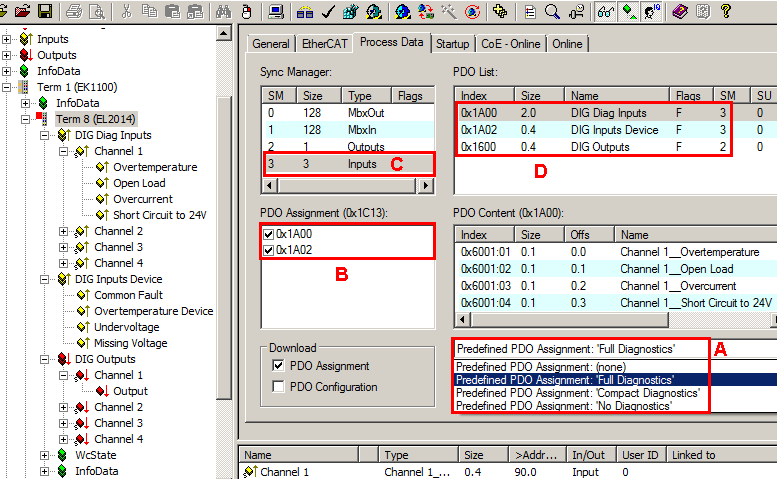777x479 pixels.
Task: Select the 0x1600 DIG Outputs PDO row
Action: click(x=615, y=147)
